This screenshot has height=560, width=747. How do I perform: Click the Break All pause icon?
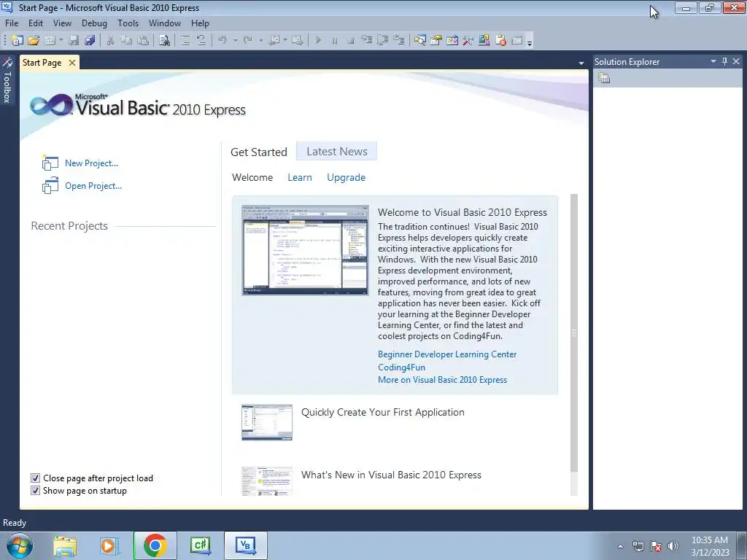[x=334, y=41]
